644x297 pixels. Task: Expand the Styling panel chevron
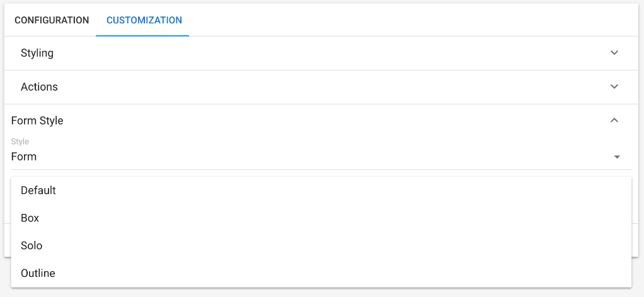614,53
